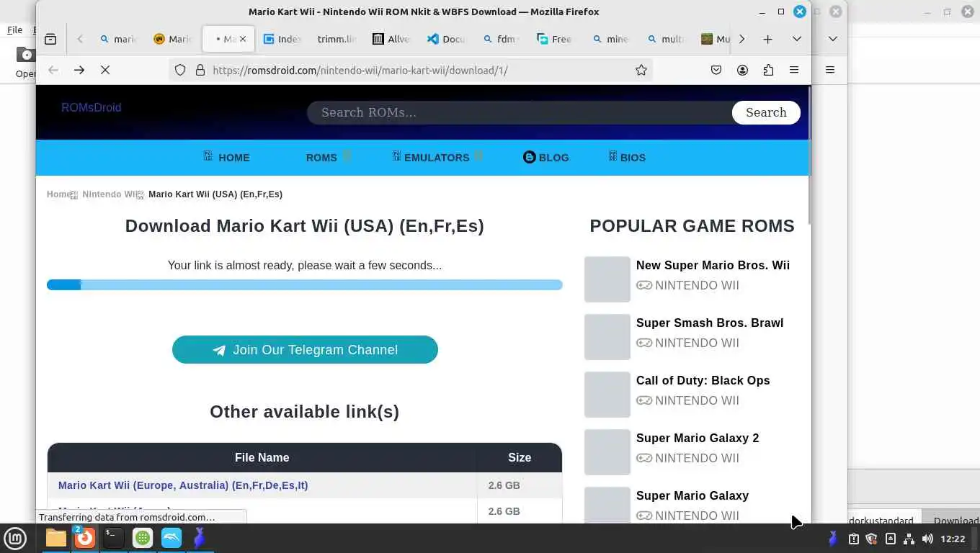Open the Firefox View tab list icon
980x553 pixels.
[50, 39]
